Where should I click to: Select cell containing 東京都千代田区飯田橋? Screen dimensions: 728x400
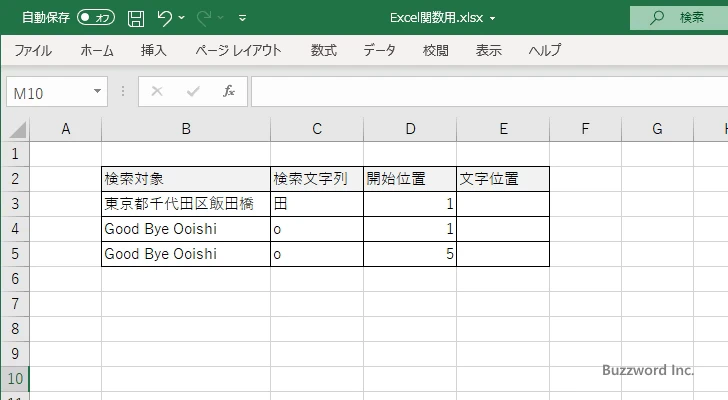(186, 204)
